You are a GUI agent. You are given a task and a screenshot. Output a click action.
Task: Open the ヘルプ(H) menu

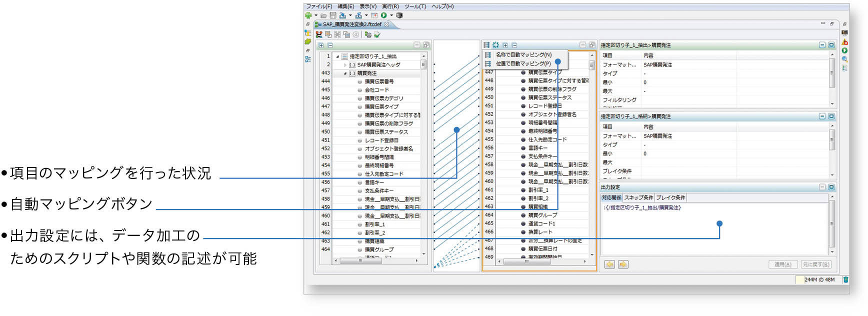coord(443,6)
